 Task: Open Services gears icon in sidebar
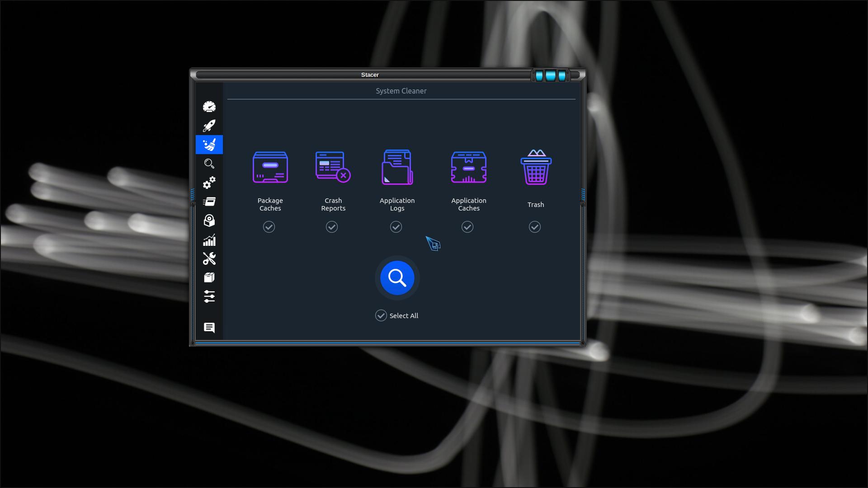point(209,183)
